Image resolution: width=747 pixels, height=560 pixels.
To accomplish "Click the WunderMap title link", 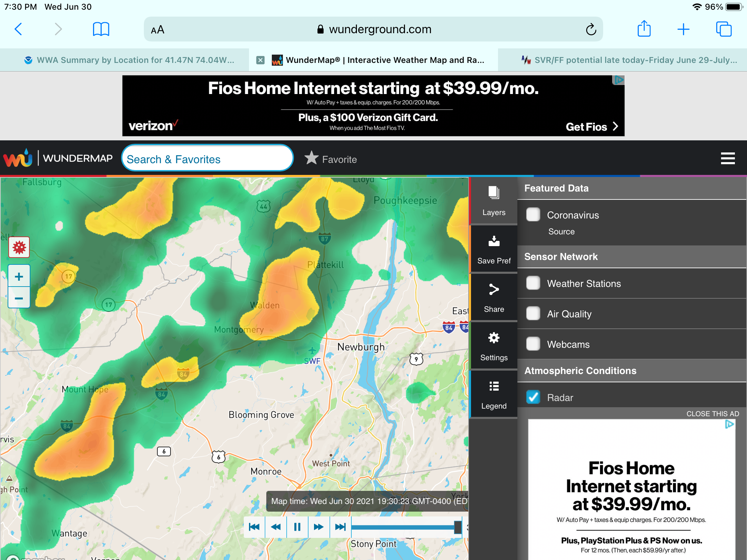I will pyautogui.click(x=78, y=158).
